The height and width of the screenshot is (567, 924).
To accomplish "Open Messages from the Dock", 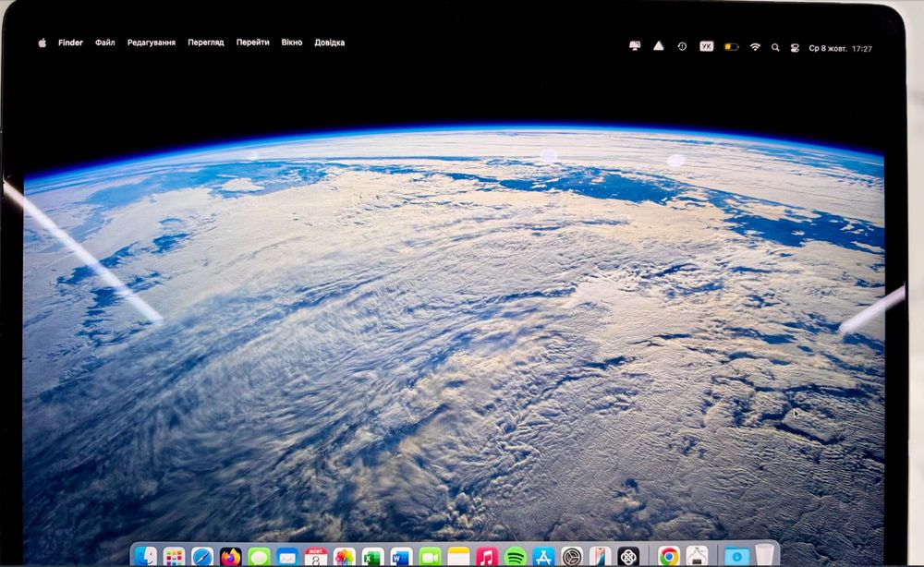I will pyautogui.click(x=259, y=557).
